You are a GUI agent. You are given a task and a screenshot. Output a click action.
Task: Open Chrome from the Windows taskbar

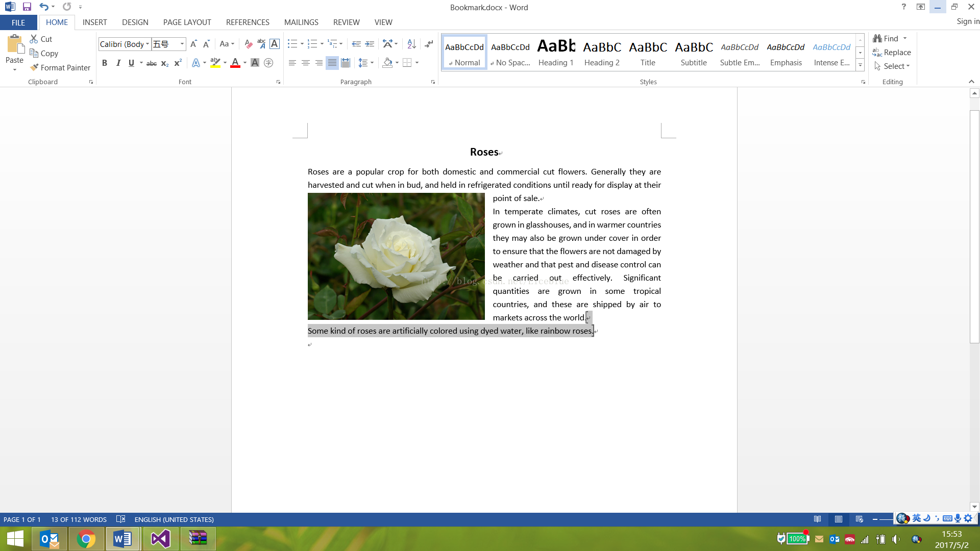tap(86, 539)
